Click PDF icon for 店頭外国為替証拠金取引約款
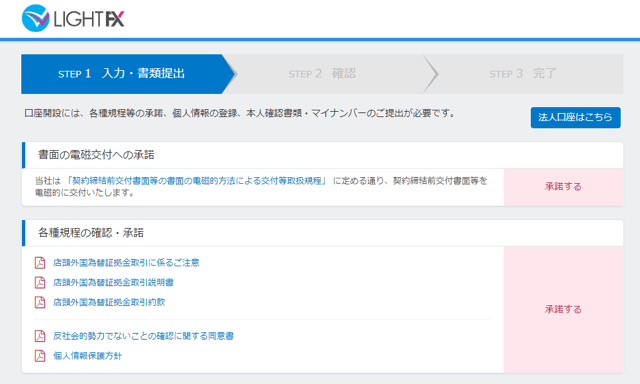 [40, 302]
